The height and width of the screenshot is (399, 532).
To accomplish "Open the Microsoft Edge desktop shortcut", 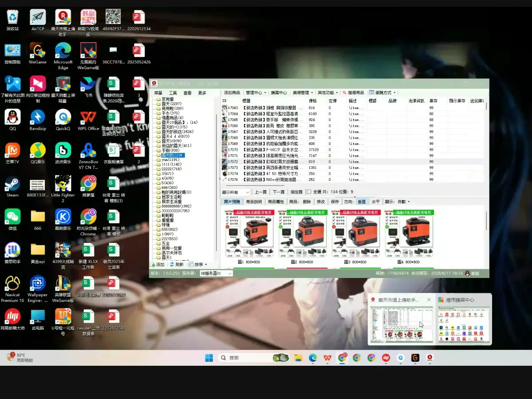I will pyautogui.click(x=63, y=56).
